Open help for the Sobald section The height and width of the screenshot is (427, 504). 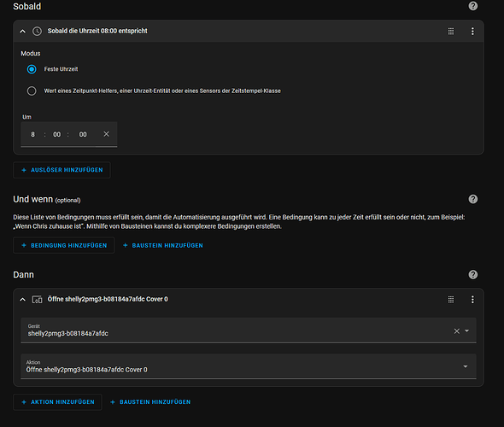click(x=473, y=6)
